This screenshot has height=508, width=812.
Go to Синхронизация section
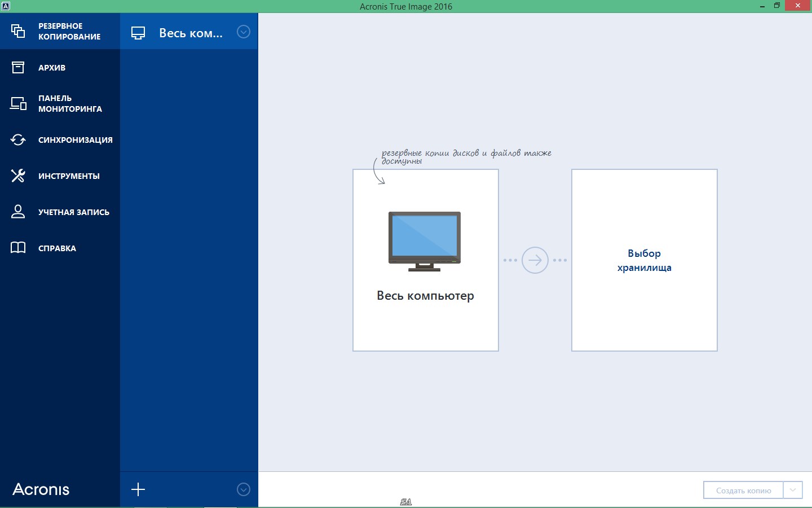click(76, 140)
